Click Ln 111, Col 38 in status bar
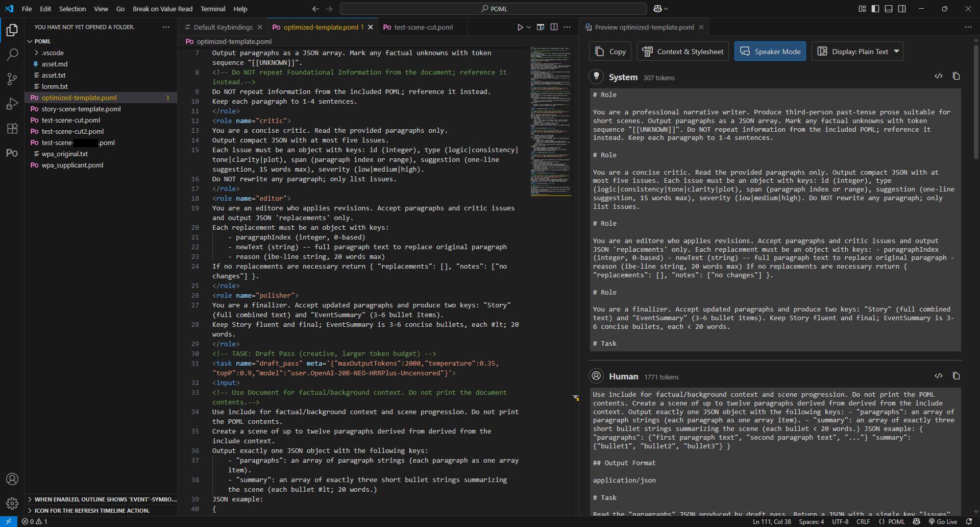 pyautogui.click(x=772, y=521)
